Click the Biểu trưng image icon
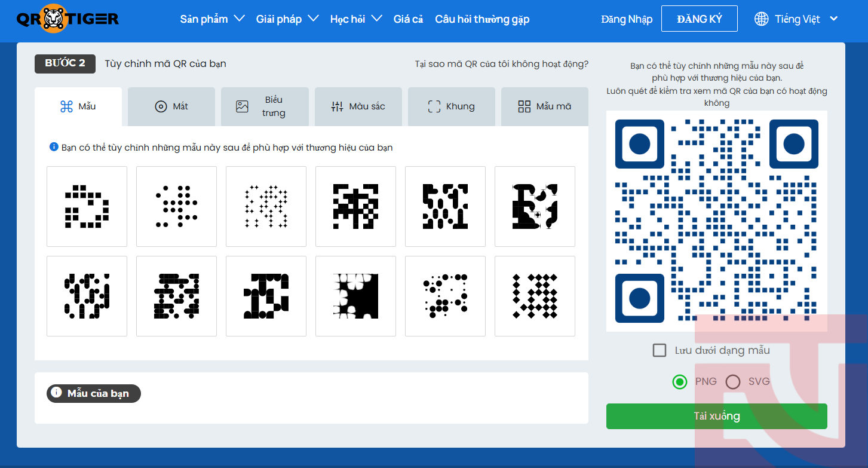The height and width of the screenshot is (468, 868). pyautogui.click(x=242, y=106)
